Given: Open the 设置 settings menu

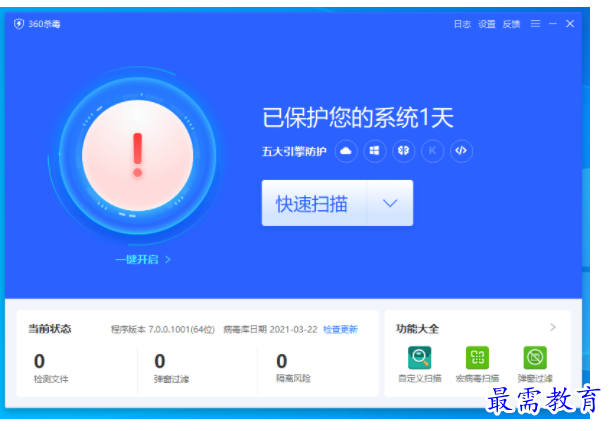Looking at the screenshot, I should tap(487, 24).
